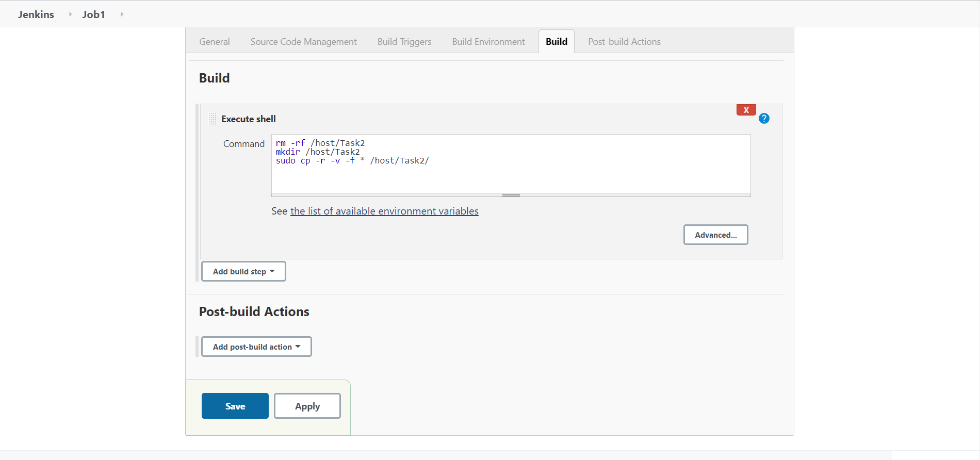Jump to the Post-build Actions tab
The image size is (980, 460).
point(624,42)
